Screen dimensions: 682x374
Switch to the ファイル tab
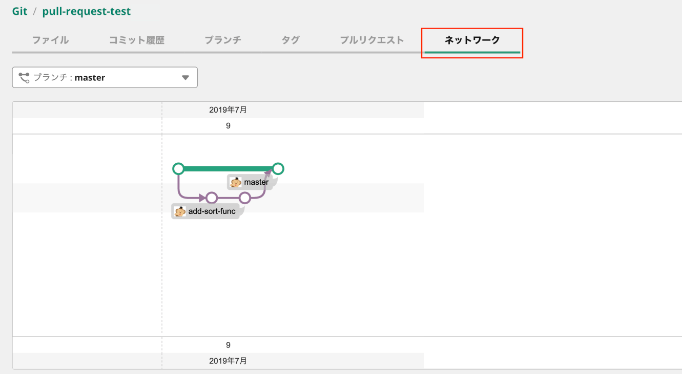(50, 40)
